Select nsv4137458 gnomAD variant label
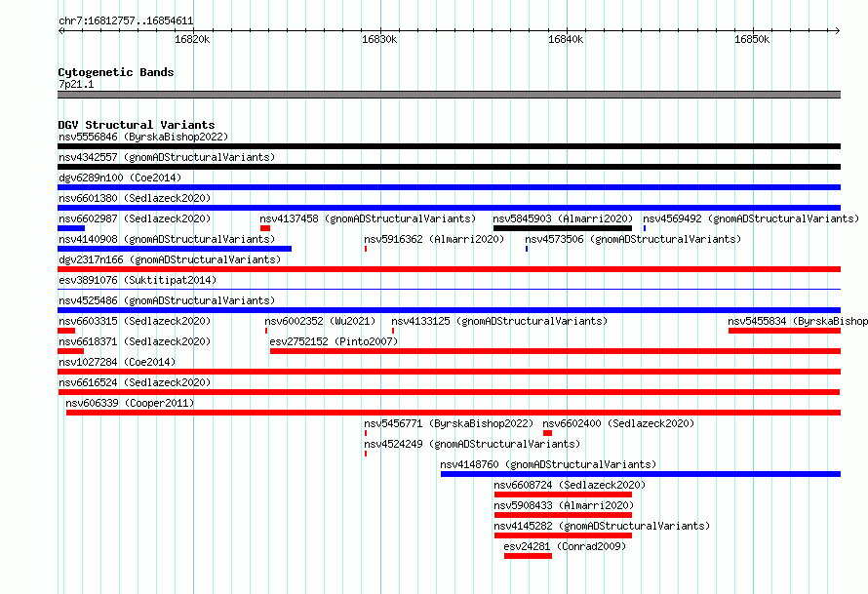This screenshot has width=868, height=594. [368, 218]
